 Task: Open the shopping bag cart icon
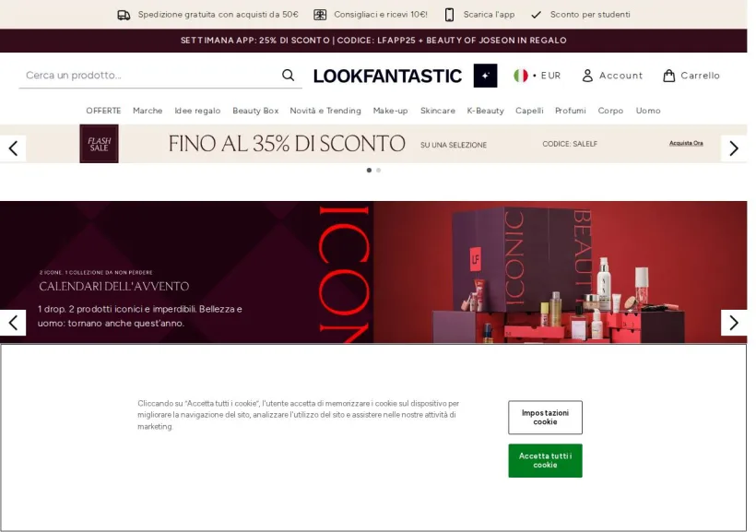[668, 76]
